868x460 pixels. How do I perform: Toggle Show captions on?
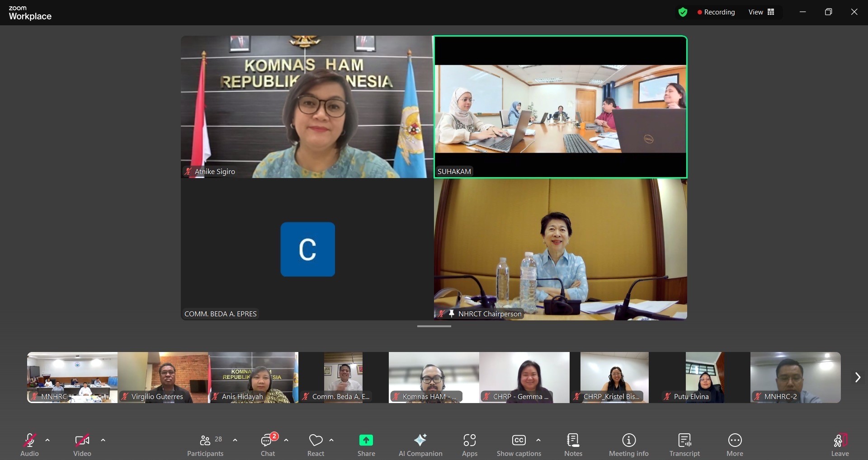[x=519, y=445]
